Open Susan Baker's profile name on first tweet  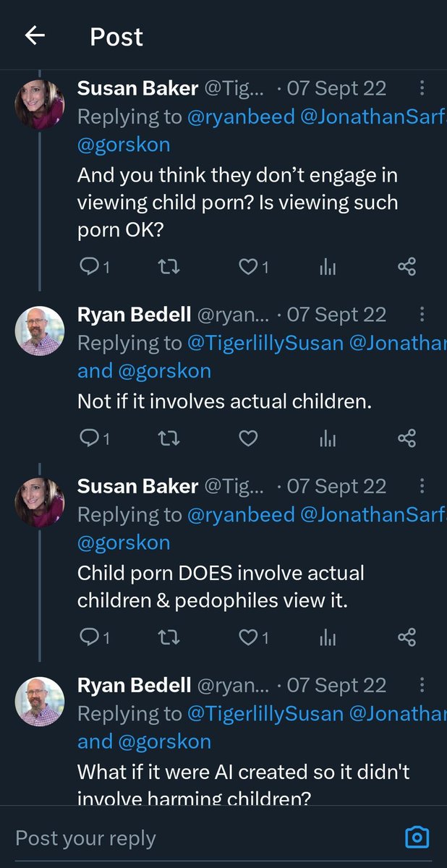(137, 88)
